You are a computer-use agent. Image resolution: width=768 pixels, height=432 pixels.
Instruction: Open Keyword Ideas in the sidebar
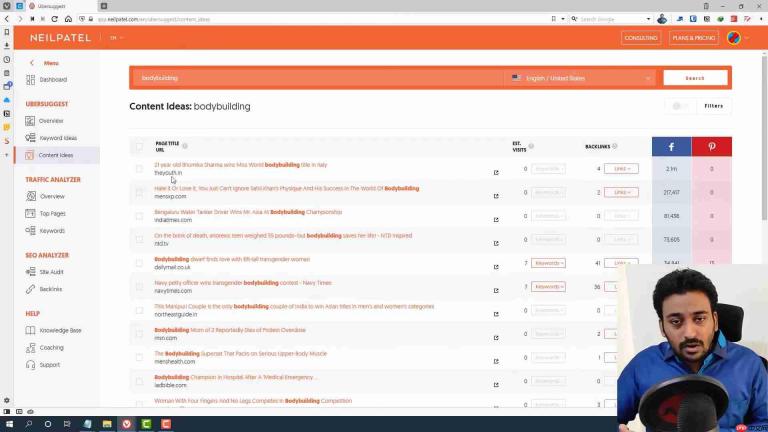pyautogui.click(x=58, y=138)
